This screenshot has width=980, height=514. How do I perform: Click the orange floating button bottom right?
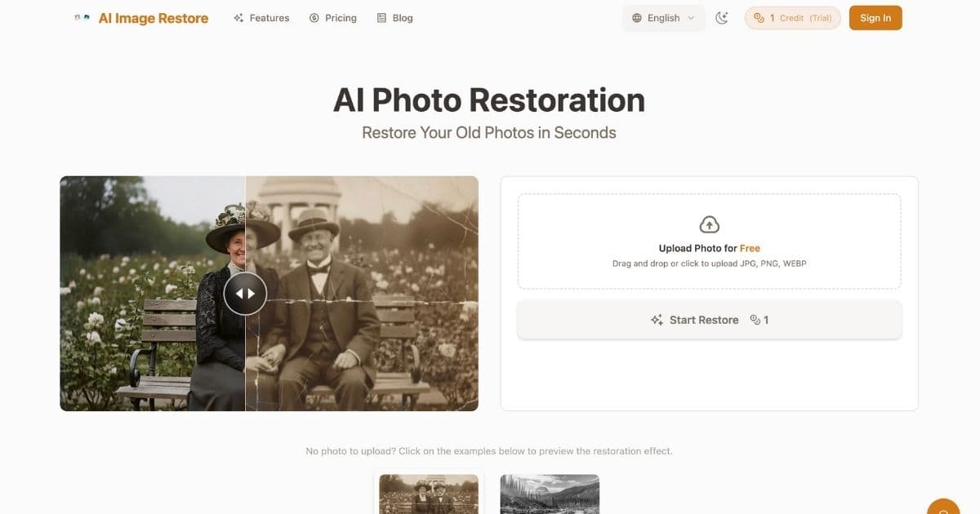click(x=943, y=507)
